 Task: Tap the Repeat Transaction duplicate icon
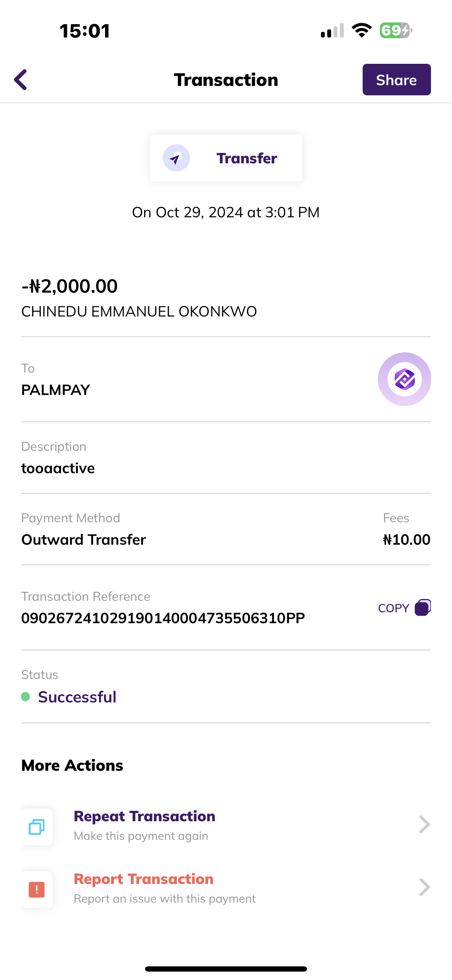37,827
